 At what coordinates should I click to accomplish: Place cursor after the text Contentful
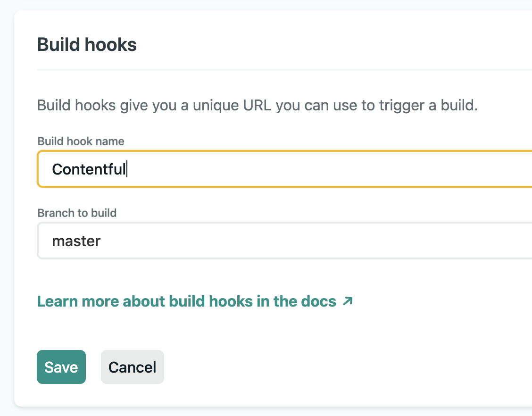pos(127,169)
